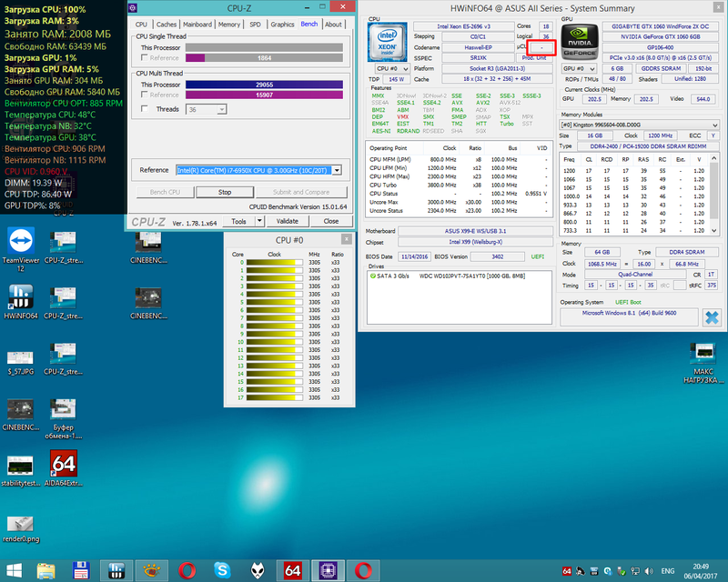Select CPU-Z_stre... icon beside TeamViewer

[x=63, y=246]
